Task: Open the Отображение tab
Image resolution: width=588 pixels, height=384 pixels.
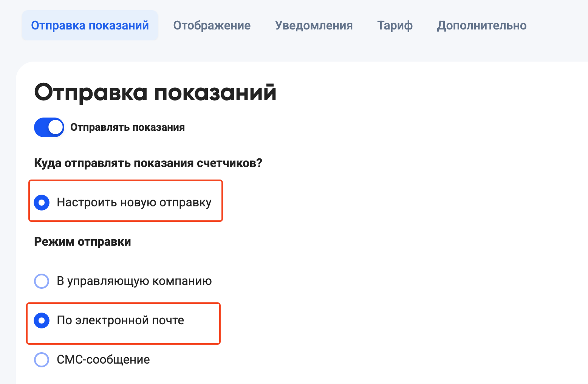Action: click(212, 25)
